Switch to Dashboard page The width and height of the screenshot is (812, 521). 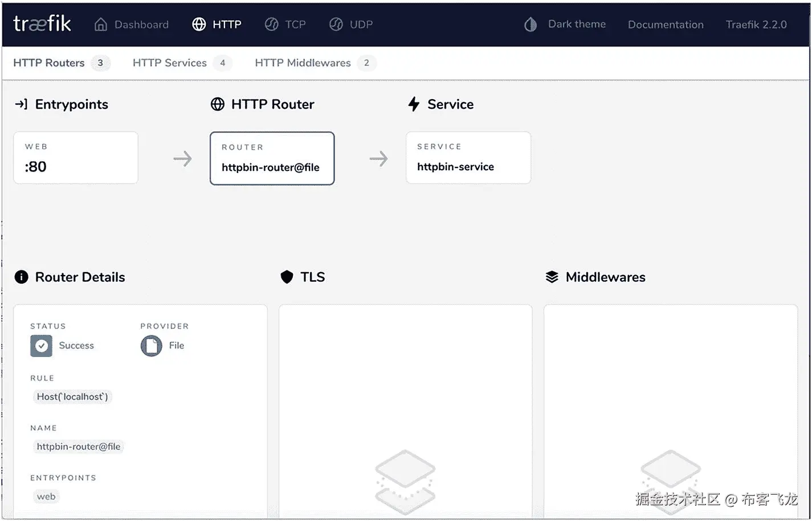[x=141, y=24]
